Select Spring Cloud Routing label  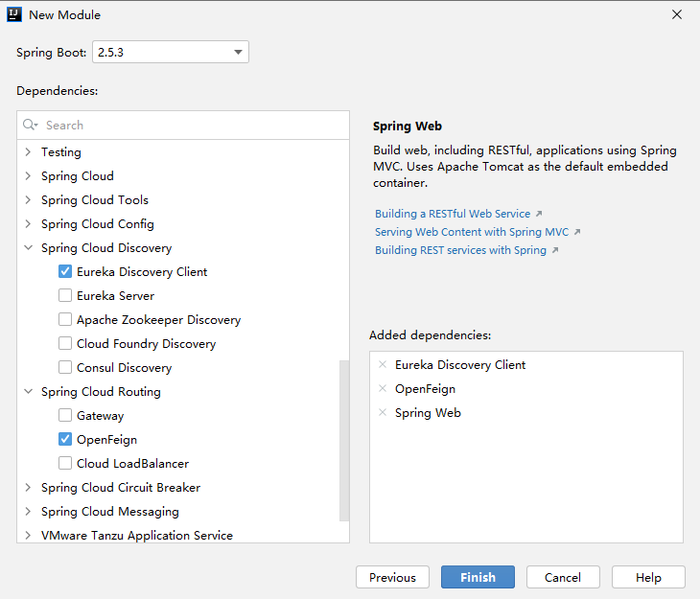(x=101, y=391)
